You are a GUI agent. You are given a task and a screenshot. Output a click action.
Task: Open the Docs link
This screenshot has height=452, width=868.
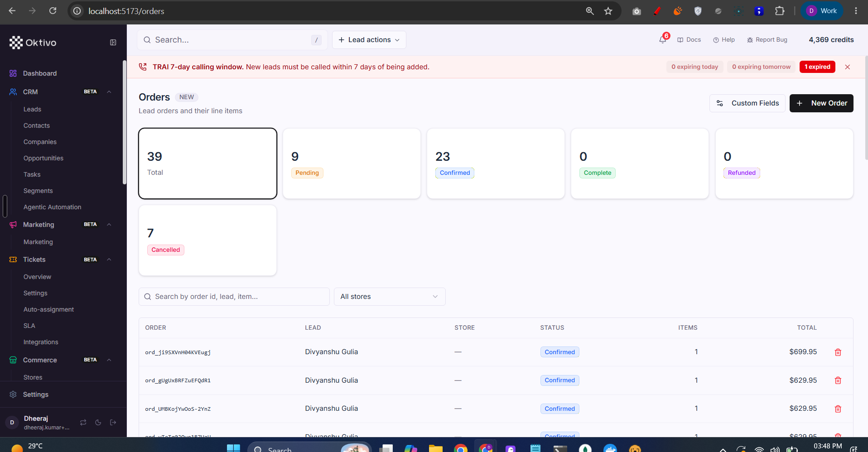[689, 40]
